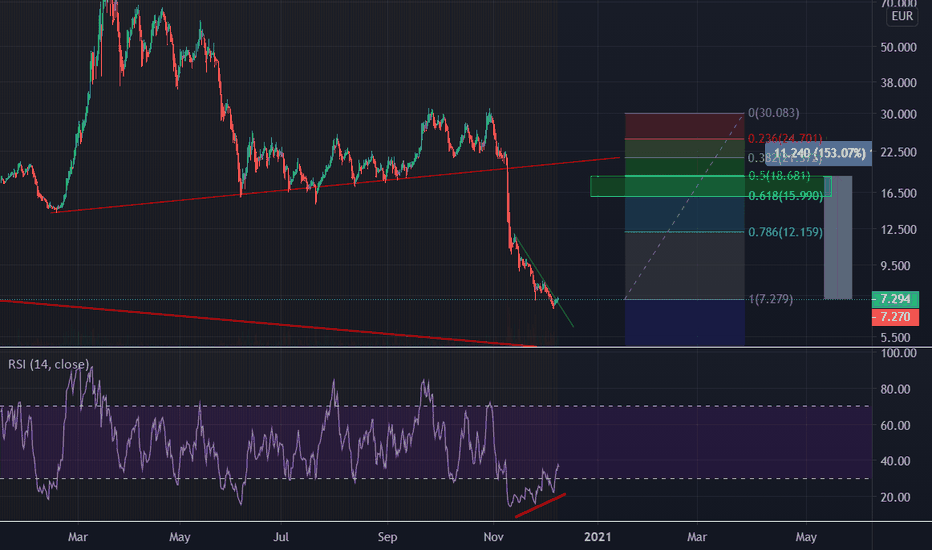Click the Jul time axis label

pos(281,537)
